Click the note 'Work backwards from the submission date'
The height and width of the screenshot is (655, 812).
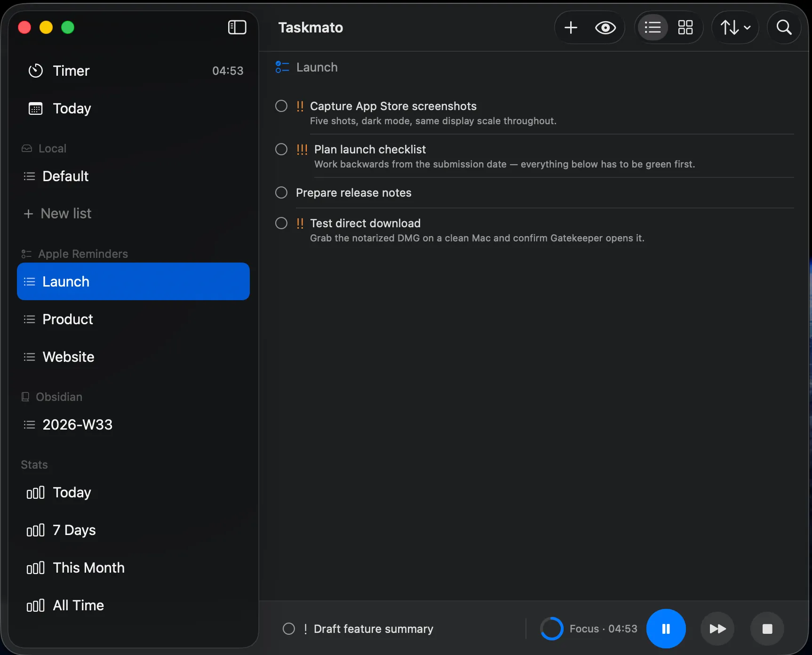(504, 164)
